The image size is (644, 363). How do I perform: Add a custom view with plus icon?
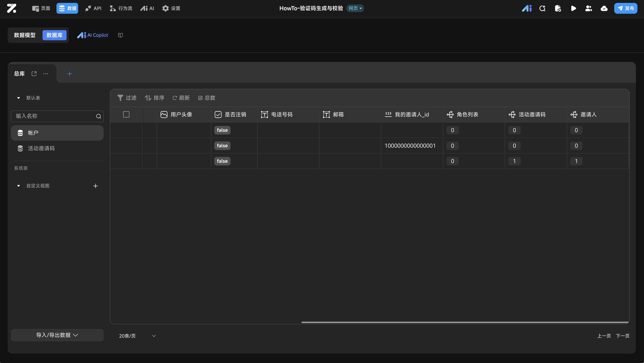96,186
